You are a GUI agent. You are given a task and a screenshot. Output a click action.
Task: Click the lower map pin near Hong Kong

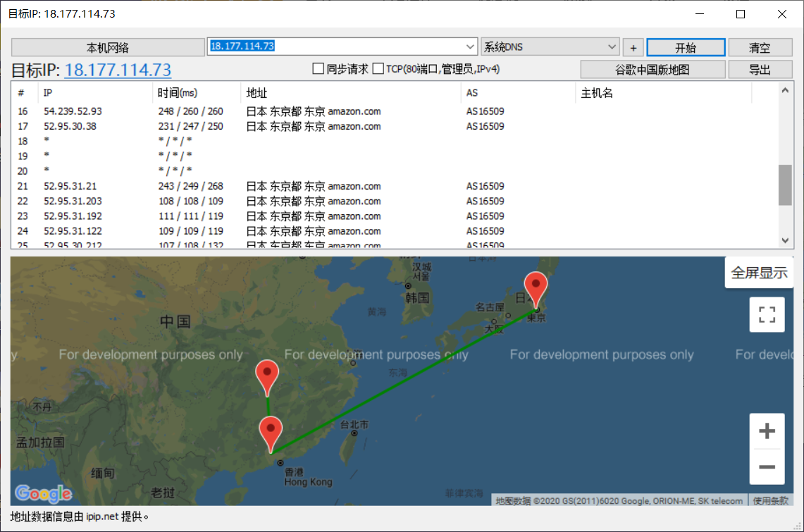click(271, 432)
